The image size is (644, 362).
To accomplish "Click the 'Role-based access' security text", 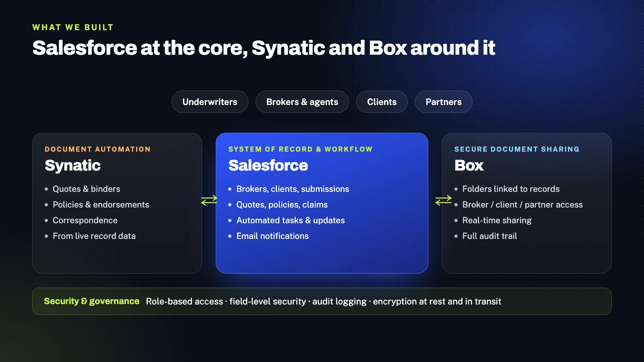I will coord(184,301).
